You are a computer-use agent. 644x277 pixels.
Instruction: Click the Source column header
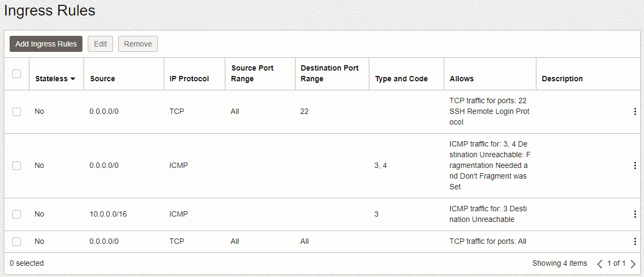tap(102, 79)
